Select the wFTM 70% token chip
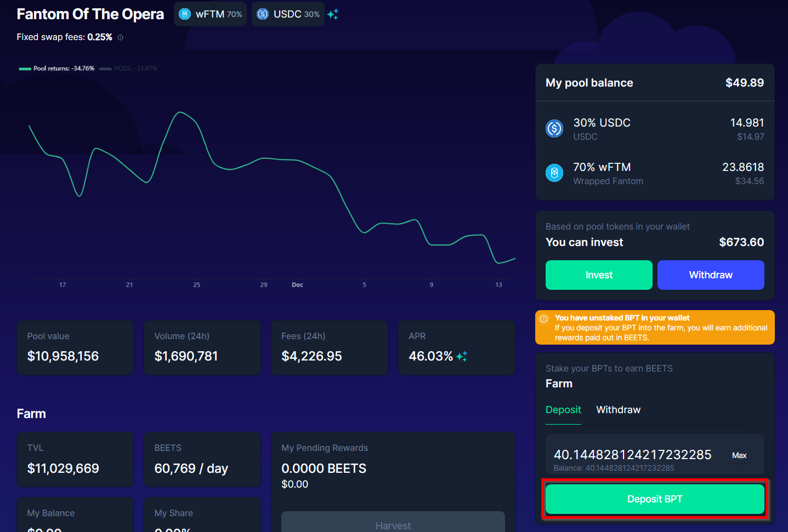 pyautogui.click(x=210, y=14)
